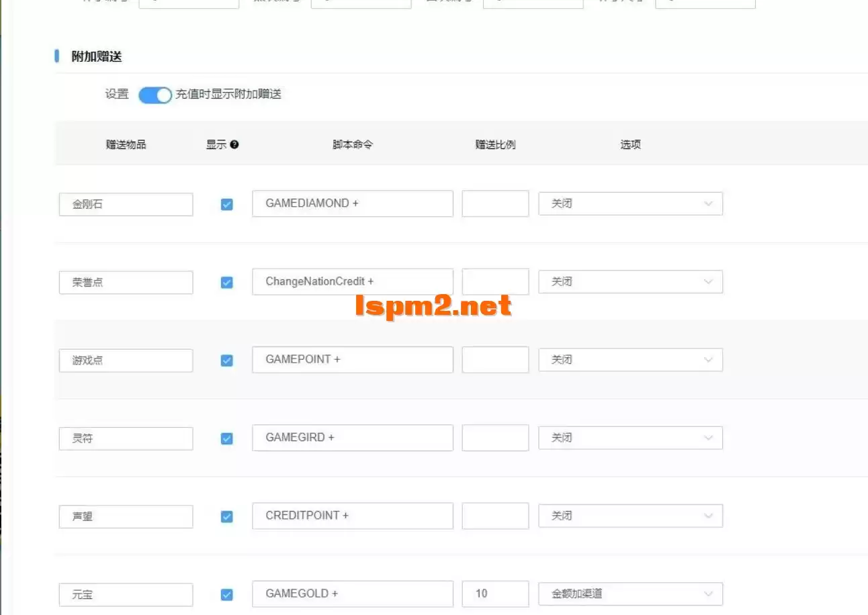Uncheck the 金刚石 display checkbox

point(227,204)
